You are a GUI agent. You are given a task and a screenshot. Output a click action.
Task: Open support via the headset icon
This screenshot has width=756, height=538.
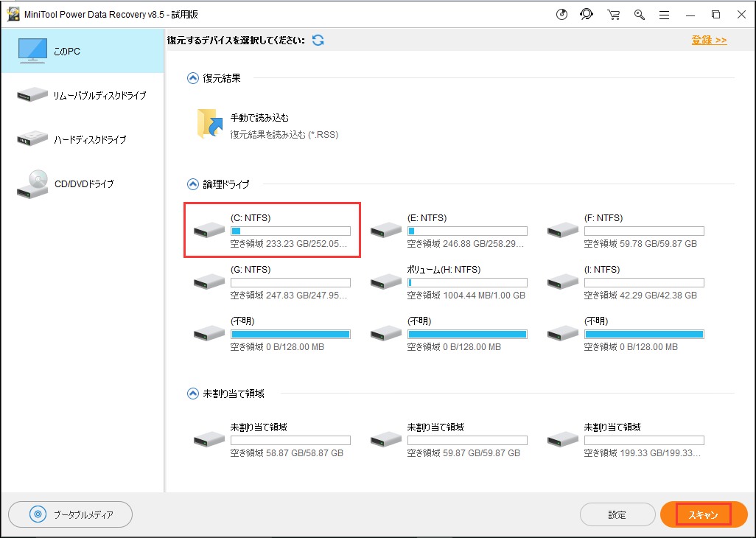point(587,15)
